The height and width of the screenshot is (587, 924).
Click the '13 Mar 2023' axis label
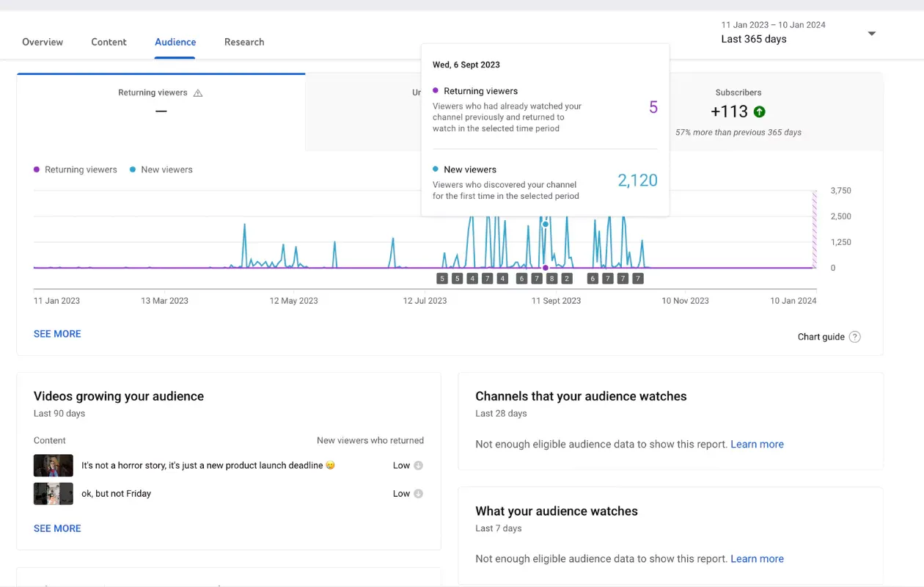point(164,301)
